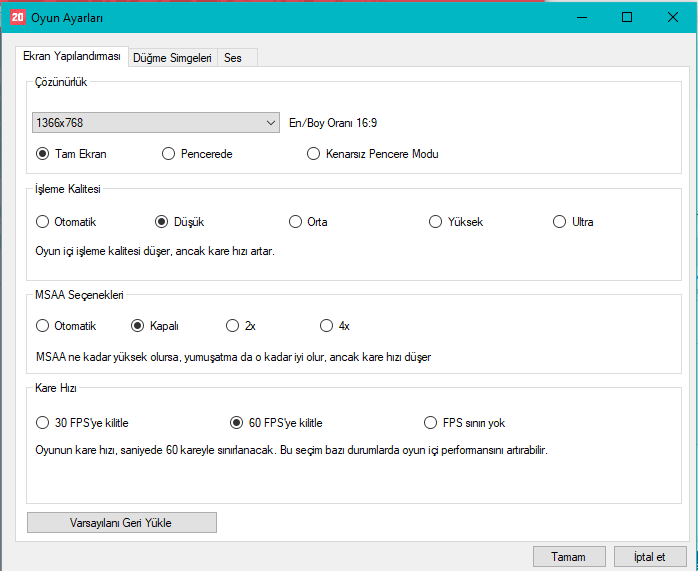Select Kapalı MSAA option

tap(155, 326)
